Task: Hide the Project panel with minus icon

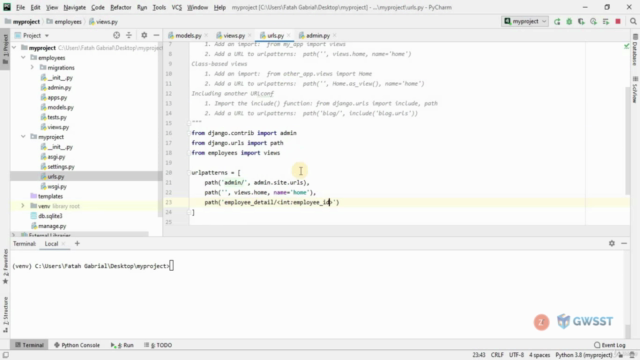Action: coord(156,36)
